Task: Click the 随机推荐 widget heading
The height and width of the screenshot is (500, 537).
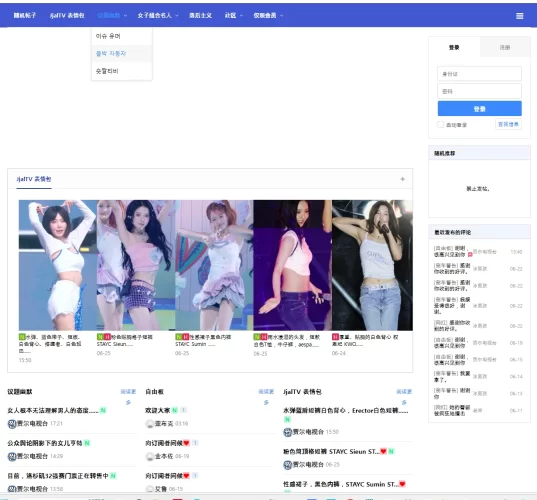Action: click(x=445, y=153)
